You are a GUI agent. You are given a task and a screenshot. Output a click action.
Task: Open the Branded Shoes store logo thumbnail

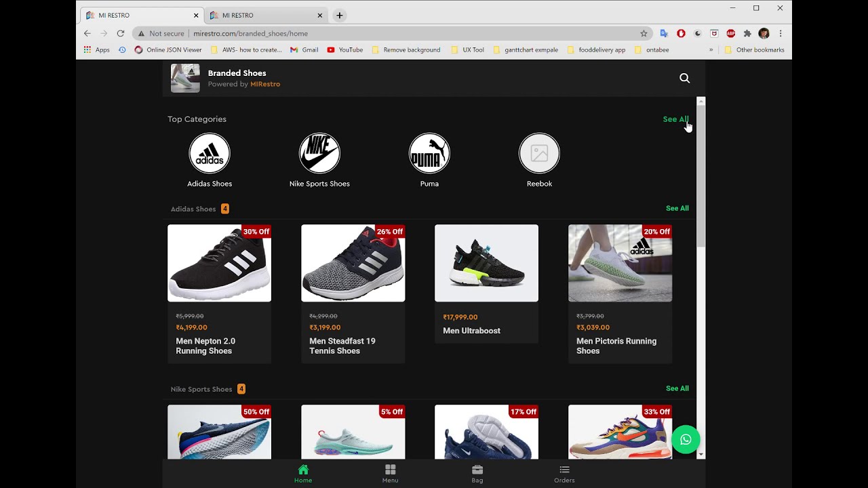pos(185,78)
